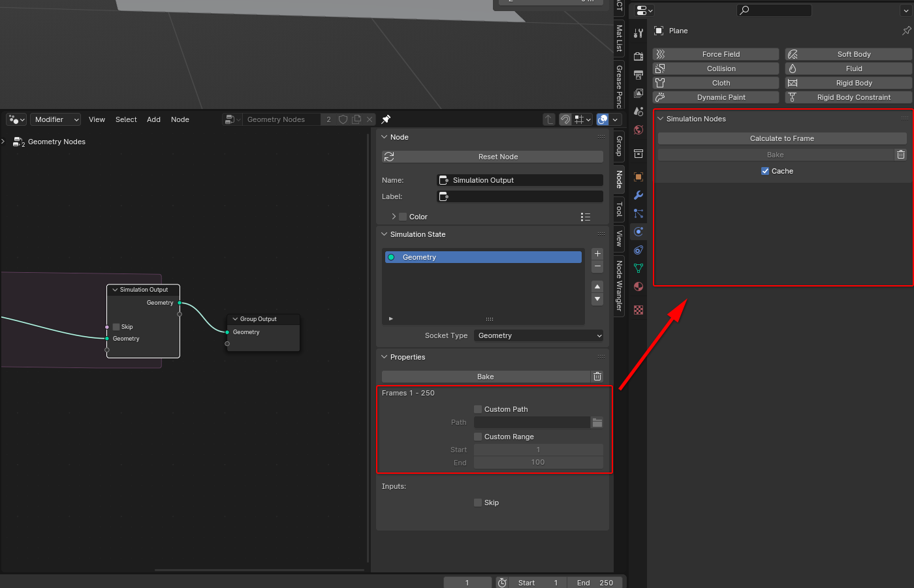Open the World globe tab in Properties editor
Viewport: 914px width, 588px height.
638,130
